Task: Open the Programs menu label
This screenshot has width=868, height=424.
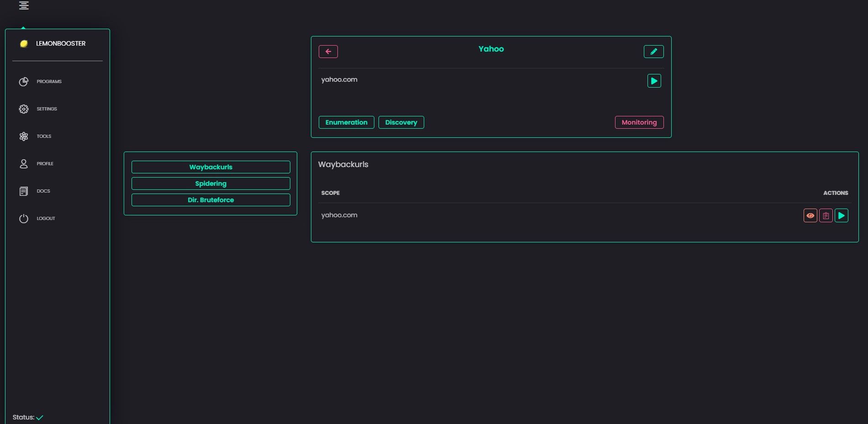Action: (x=49, y=82)
